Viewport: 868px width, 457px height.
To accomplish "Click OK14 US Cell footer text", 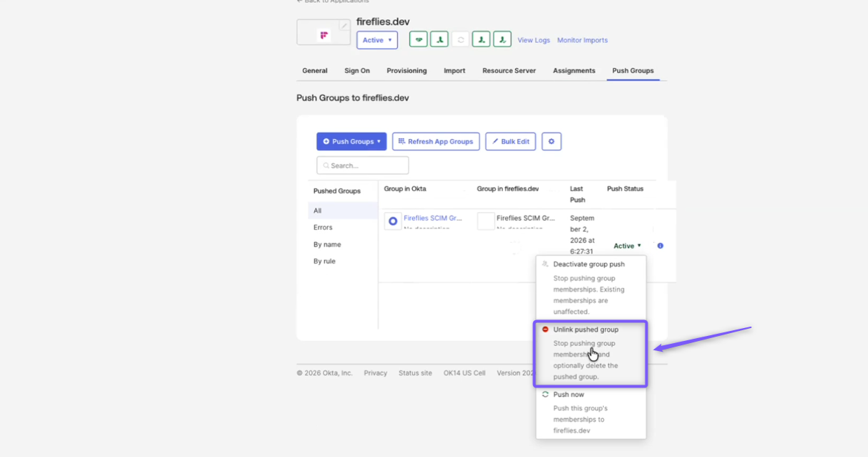I will (464, 373).
